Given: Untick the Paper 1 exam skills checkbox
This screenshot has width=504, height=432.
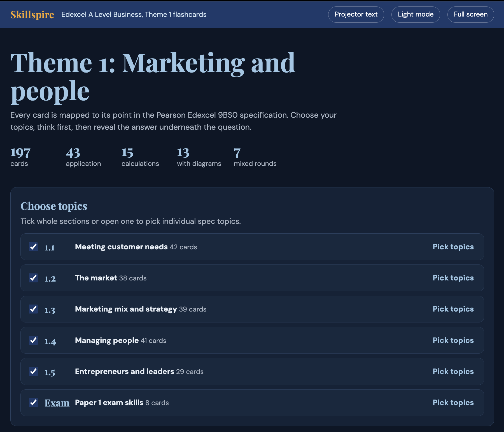Looking at the screenshot, I should (x=33, y=403).
